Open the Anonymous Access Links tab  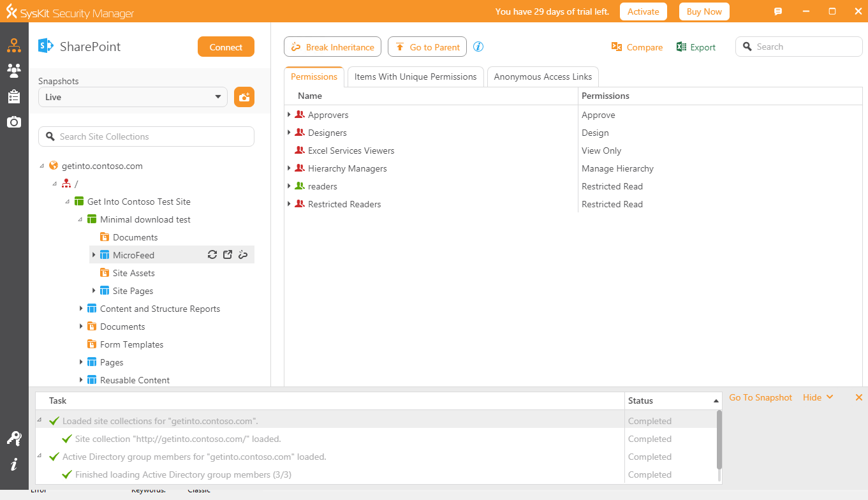pos(543,77)
